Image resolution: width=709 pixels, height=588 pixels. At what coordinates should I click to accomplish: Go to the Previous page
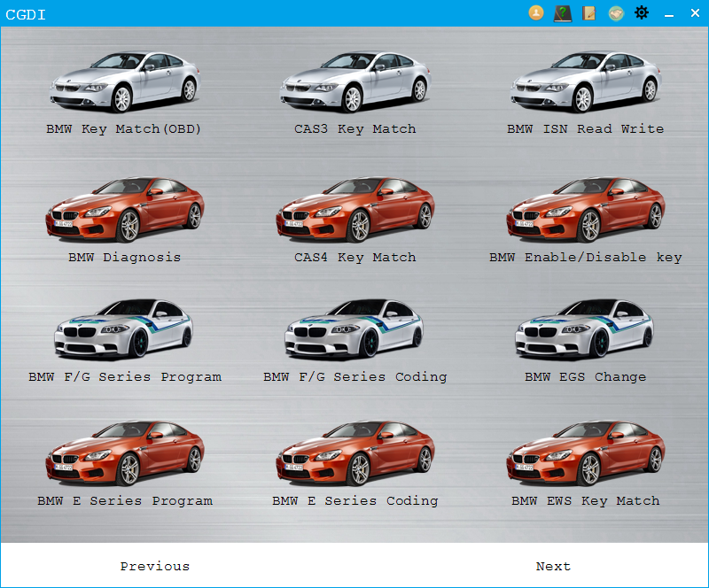[x=154, y=567]
